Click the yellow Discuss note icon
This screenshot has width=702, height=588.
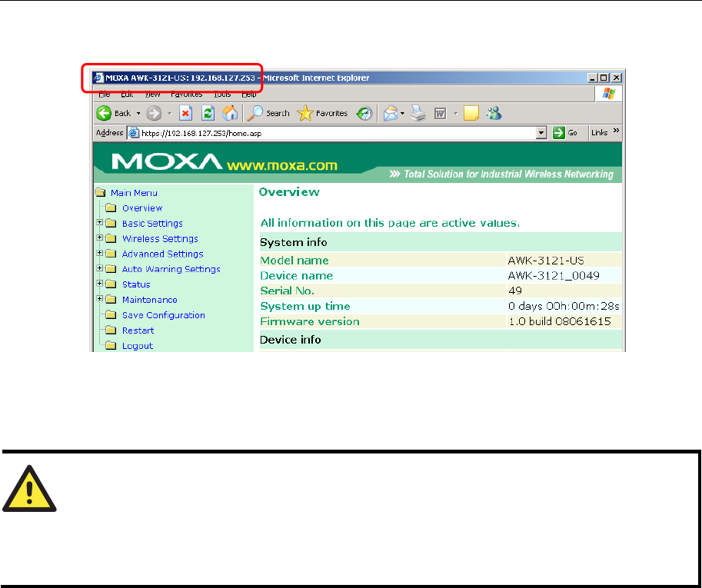[471, 113]
